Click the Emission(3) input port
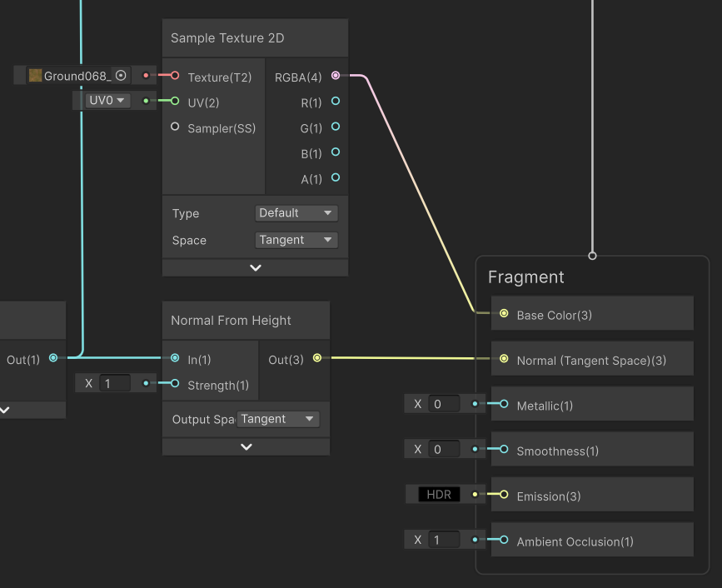Image resolution: width=722 pixels, height=588 pixels. coord(504,495)
